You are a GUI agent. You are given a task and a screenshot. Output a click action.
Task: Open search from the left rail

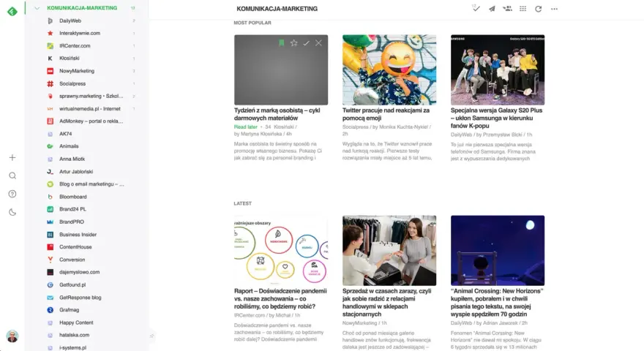click(12, 175)
